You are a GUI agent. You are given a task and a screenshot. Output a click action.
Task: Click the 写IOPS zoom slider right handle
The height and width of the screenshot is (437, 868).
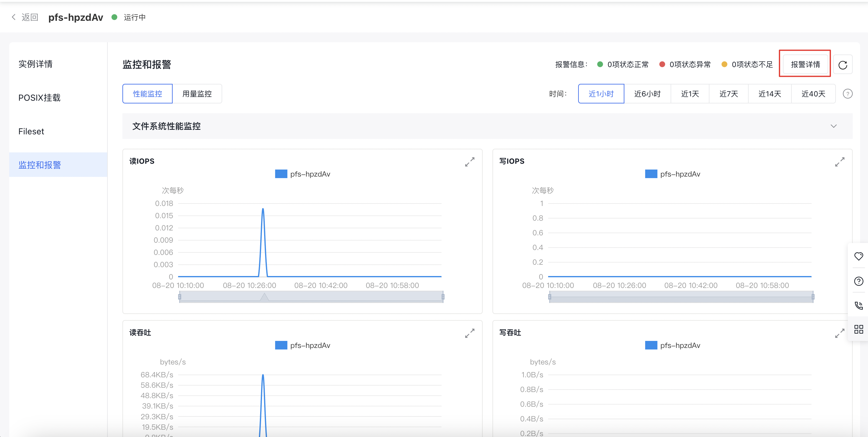point(813,297)
